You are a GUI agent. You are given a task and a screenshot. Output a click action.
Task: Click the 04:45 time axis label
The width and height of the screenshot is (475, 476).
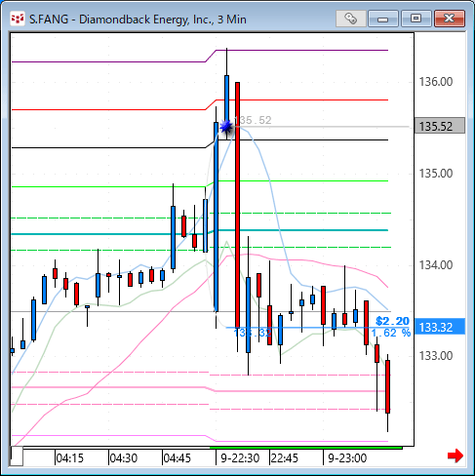[x=177, y=458]
